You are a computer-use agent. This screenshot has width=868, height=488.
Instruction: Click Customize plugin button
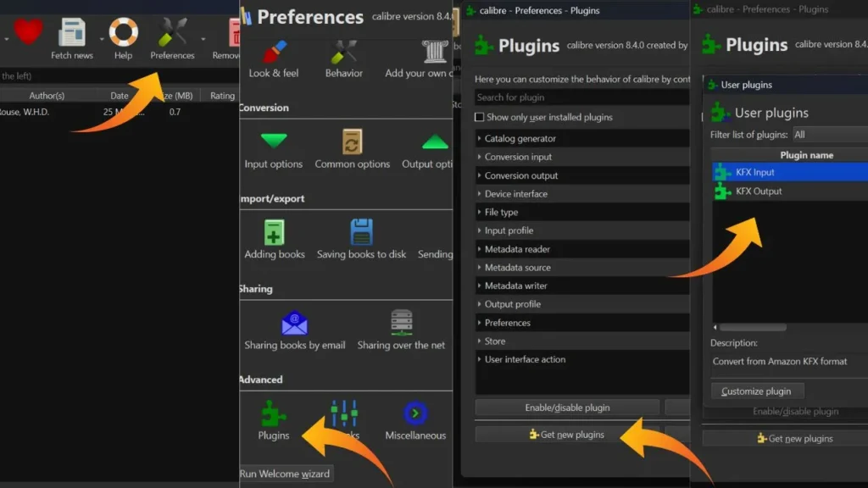[757, 391]
